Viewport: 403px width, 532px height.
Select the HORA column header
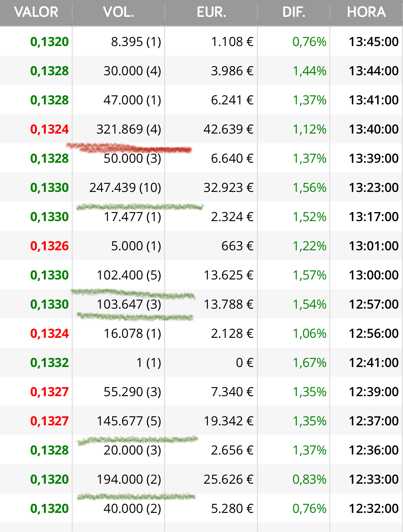tap(366, 12)
